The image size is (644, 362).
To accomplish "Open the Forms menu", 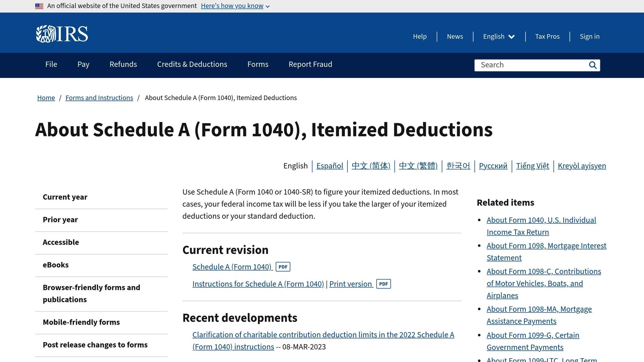I will pyautogui.click(x=258, y=64).
